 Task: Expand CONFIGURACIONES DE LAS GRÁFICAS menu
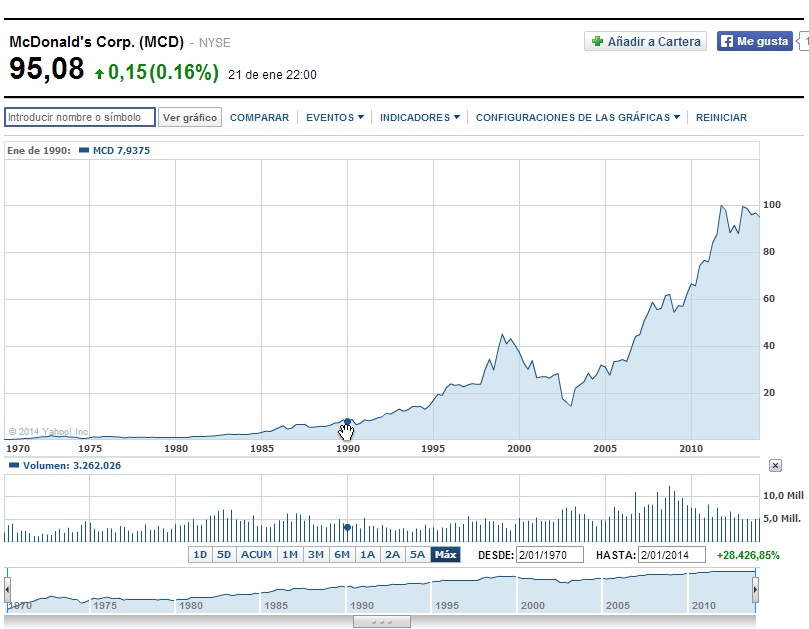[x=578, y=118]
